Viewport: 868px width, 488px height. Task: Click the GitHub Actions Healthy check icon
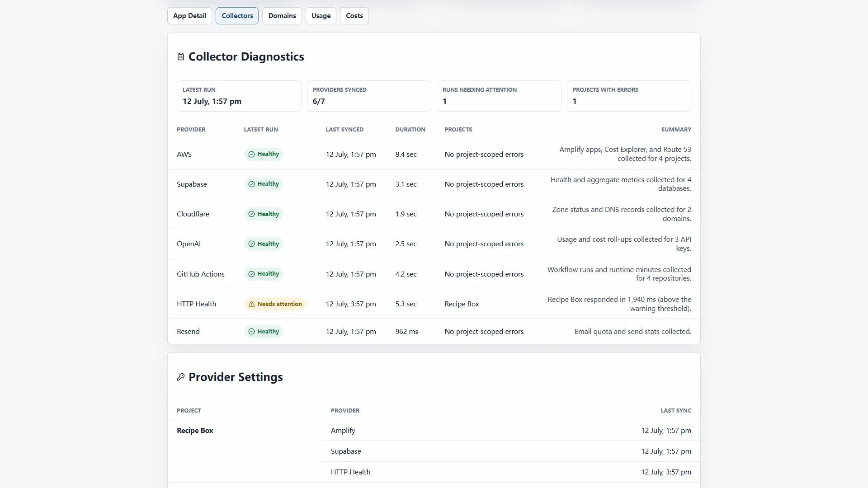click(251, 274)
